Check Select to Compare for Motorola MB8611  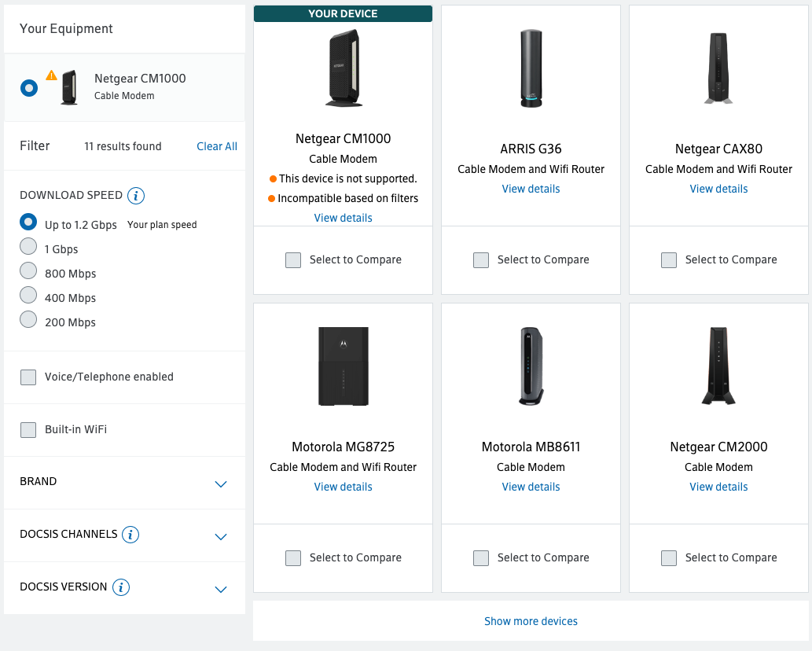click(x=481, y=557)
